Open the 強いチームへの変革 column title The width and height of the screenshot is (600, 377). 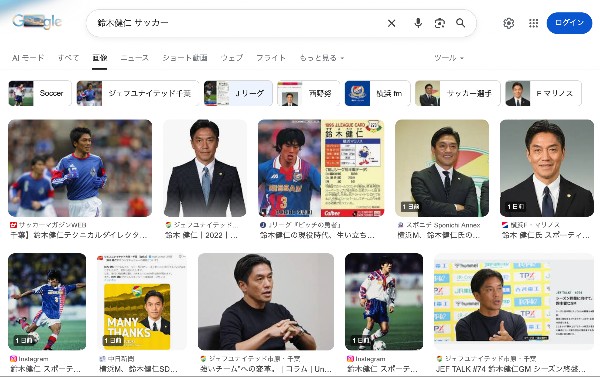(x=266, y=369)
